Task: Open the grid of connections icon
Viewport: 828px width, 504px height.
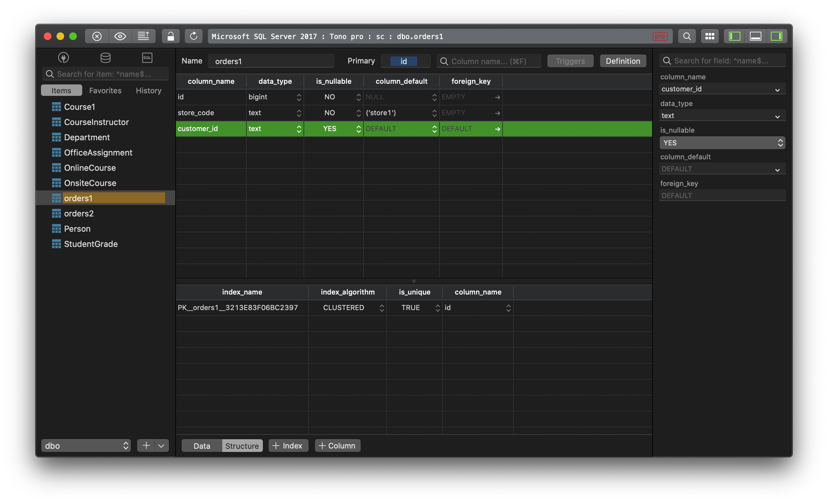Action: coord(710,36)
